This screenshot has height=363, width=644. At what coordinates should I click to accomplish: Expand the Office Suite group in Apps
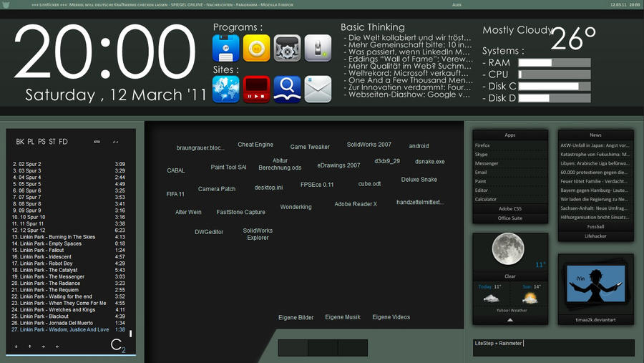point(510,218)
